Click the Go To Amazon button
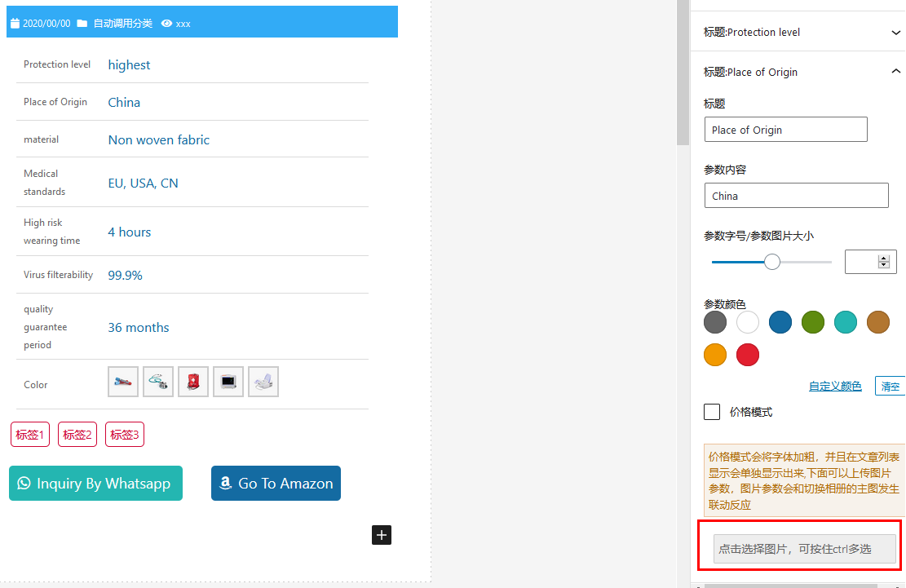Viewport: 906px width, 588px height. [276, 483]
